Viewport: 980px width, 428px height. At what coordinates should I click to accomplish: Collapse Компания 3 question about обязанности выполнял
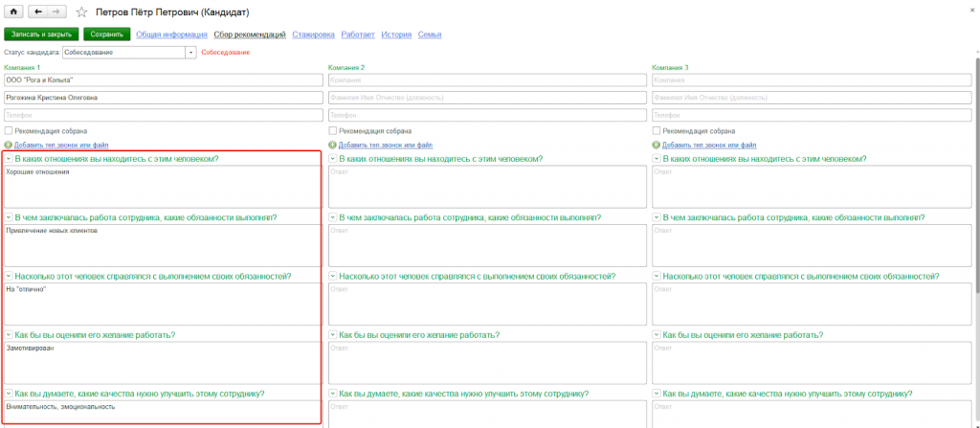(657, 217)
